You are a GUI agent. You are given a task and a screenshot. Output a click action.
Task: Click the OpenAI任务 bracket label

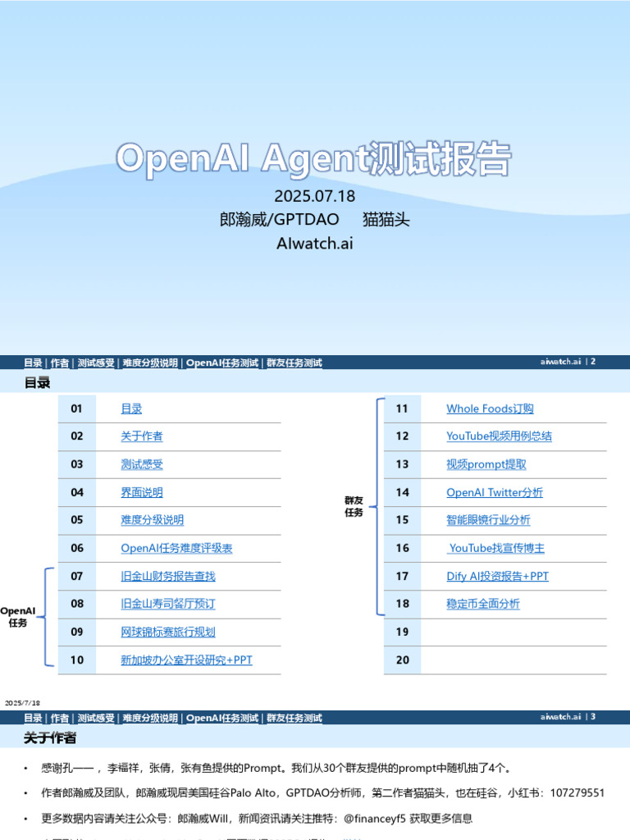[x=18, y=617]
